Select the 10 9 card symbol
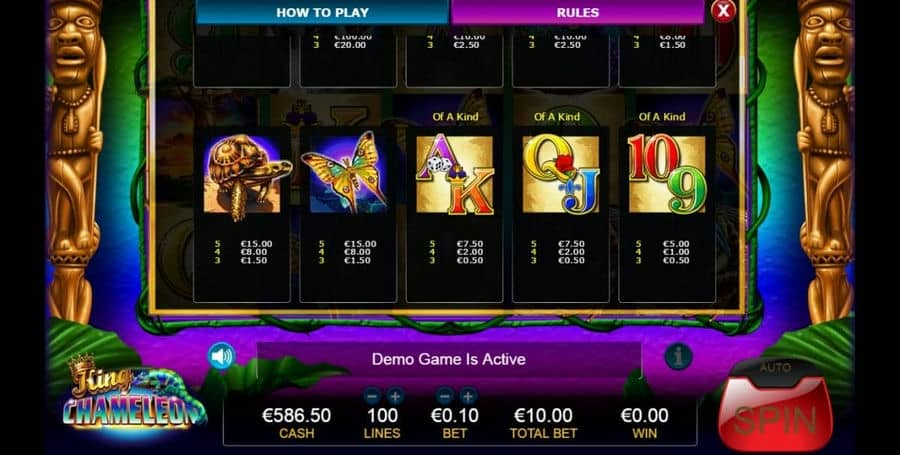 pos(668,174)
